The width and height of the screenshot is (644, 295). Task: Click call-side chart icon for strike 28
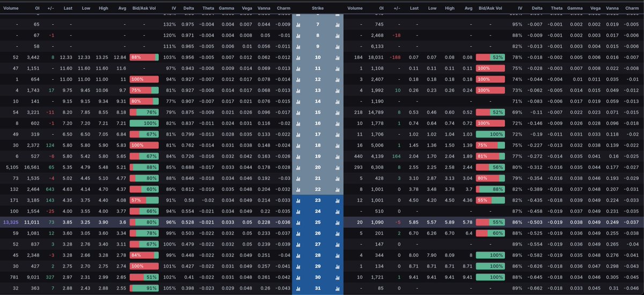point(297,255)
